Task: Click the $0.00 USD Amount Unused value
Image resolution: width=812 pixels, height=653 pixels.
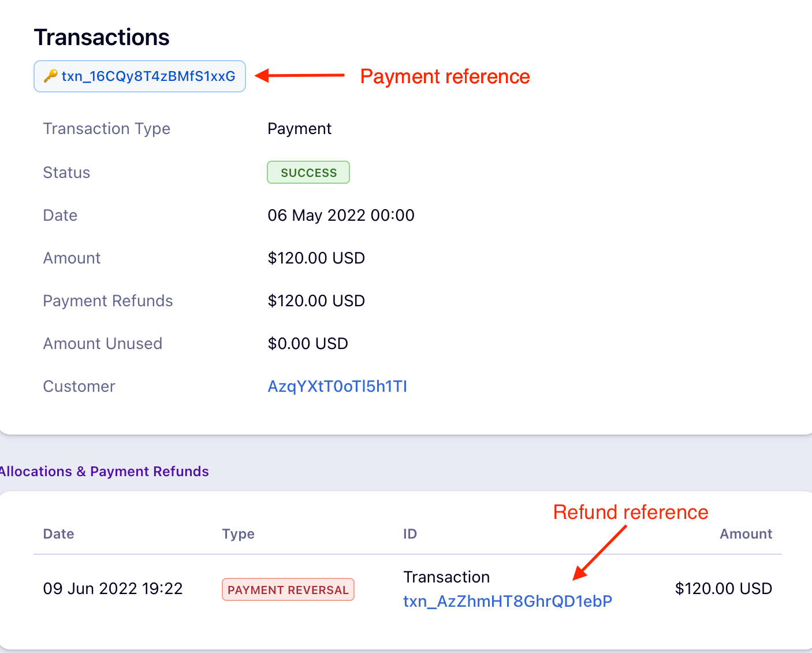Action: (307, 343)
